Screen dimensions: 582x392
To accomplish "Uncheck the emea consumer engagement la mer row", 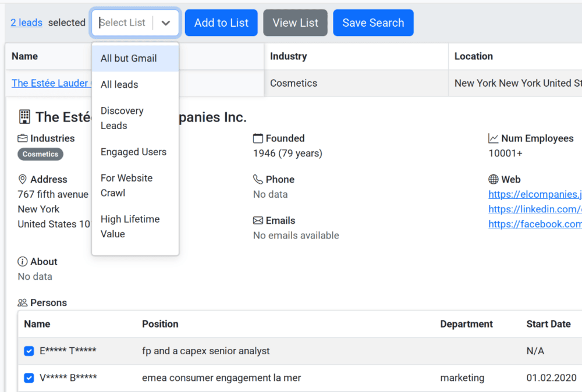I will pyautogui.click(x=29, y=378).
